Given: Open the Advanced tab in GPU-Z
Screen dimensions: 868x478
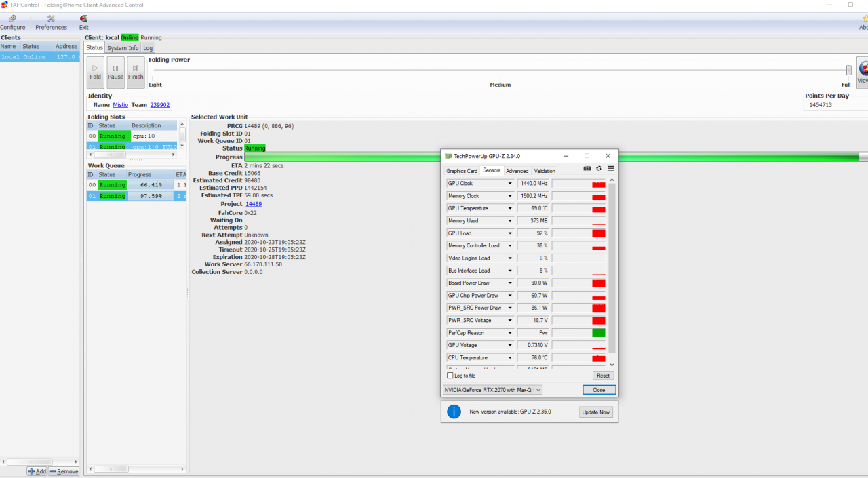Looking at the screenshot, I should [517, 171].
